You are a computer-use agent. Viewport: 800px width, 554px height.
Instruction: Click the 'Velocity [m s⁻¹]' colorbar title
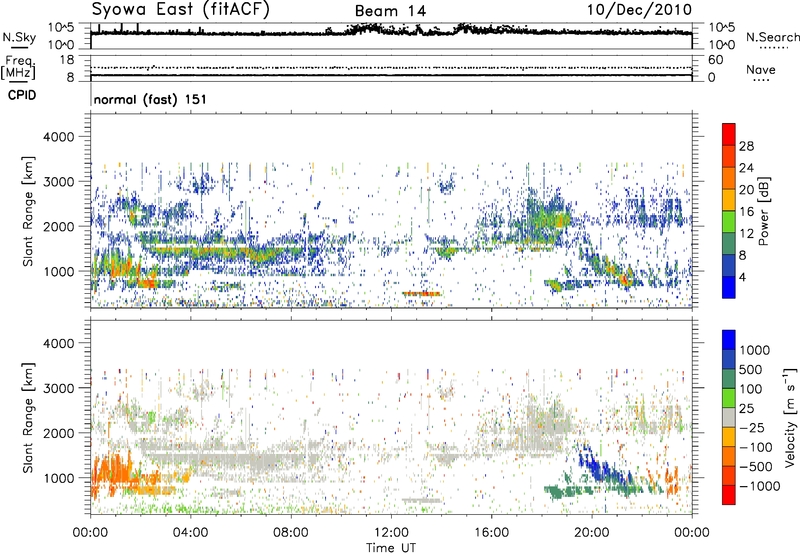click(x=790, y=417)
